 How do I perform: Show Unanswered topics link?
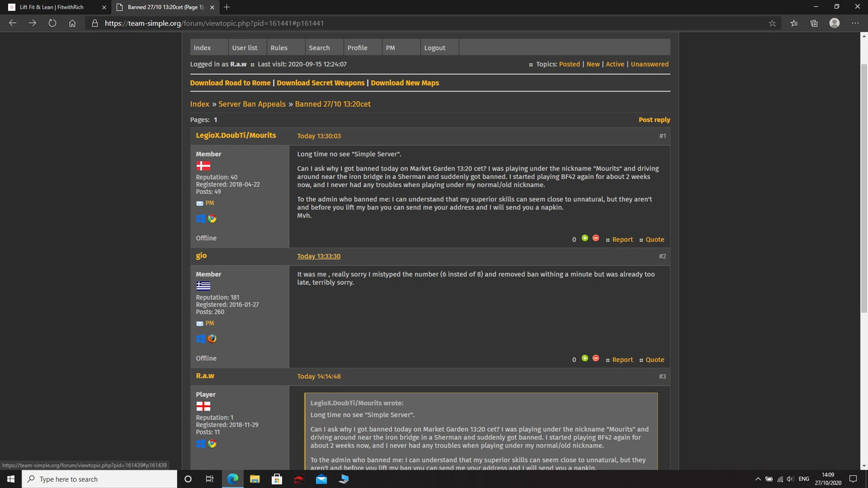pyautogui.click(x=650, y=64)
